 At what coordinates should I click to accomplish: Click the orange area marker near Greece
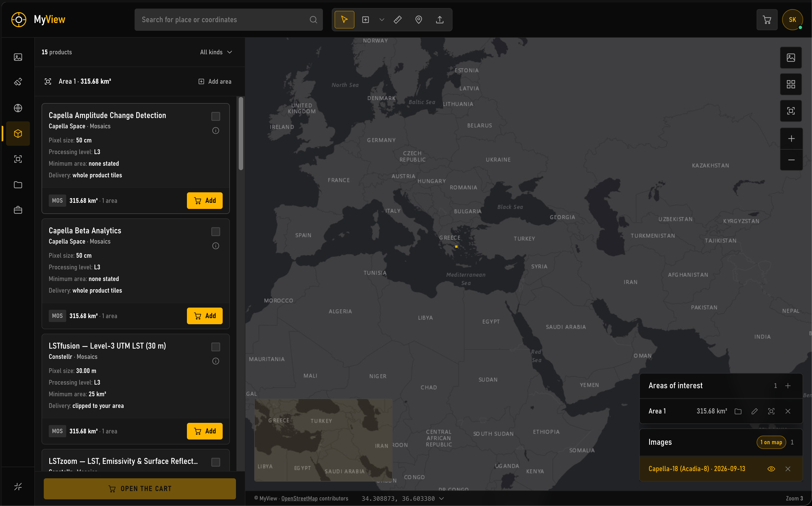(456, 247)
